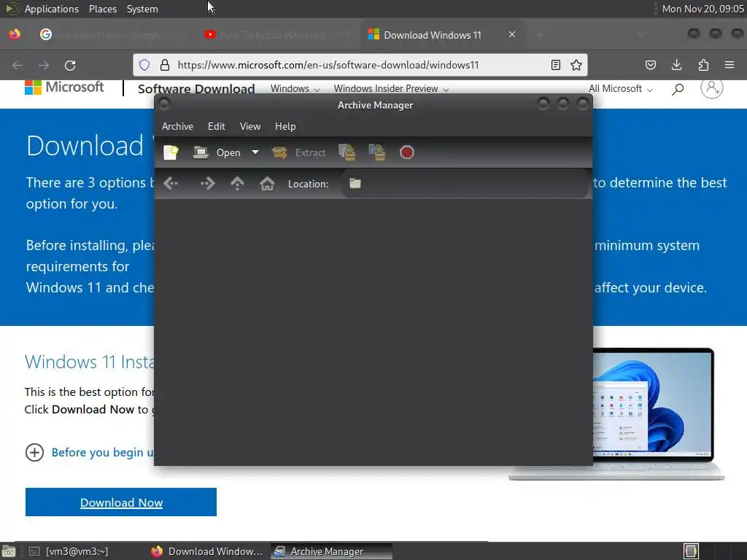Open the Places menu in top panel

[x=102, y=9]
